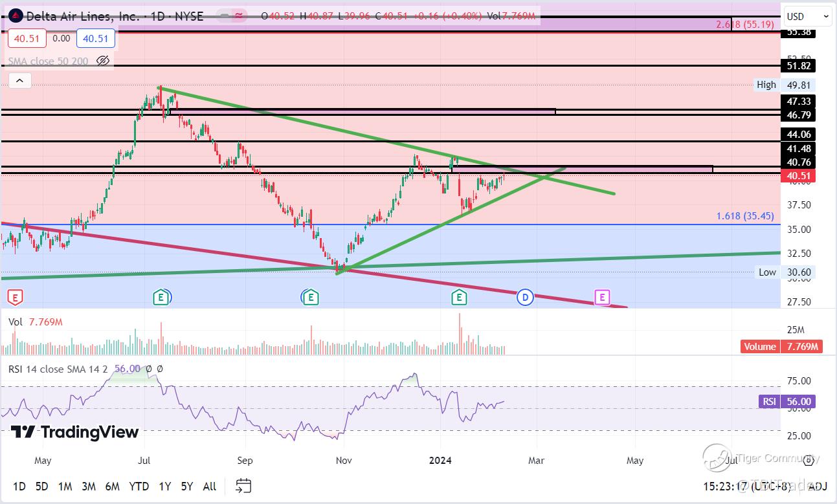The width and height of the screenshot is (837, 504).
Task: Click the 2.618 (55.19) Fibonacci label
Action: (744, 25)
